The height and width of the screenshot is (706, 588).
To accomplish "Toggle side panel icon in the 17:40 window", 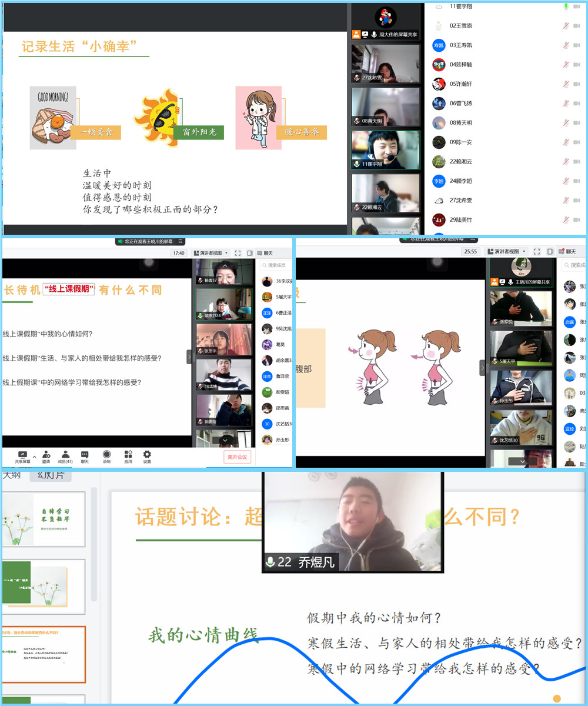I will tap(249, 253).
